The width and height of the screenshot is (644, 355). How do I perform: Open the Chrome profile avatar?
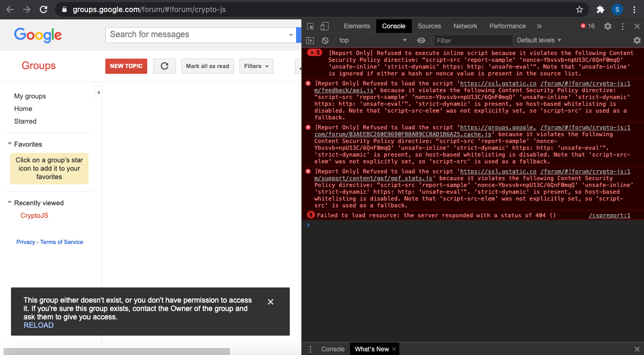point(617,9)
